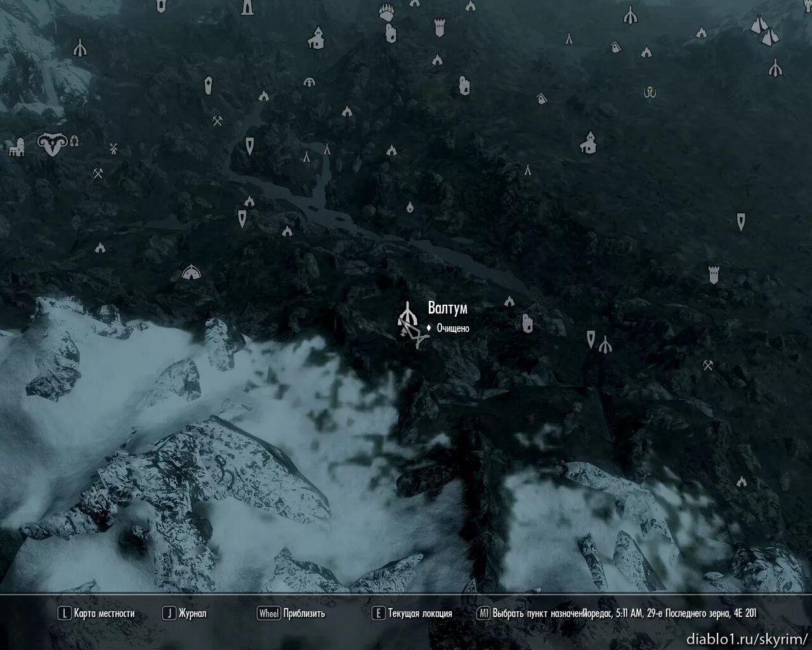Screen dimensions: 812x650
Task: Select the windmill farm marker
Action: 114,149
